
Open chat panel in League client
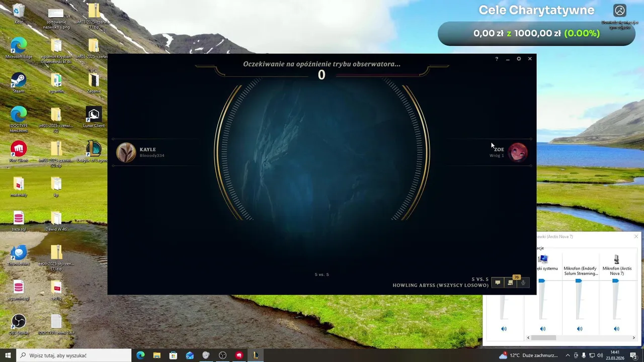pos(498,283)
